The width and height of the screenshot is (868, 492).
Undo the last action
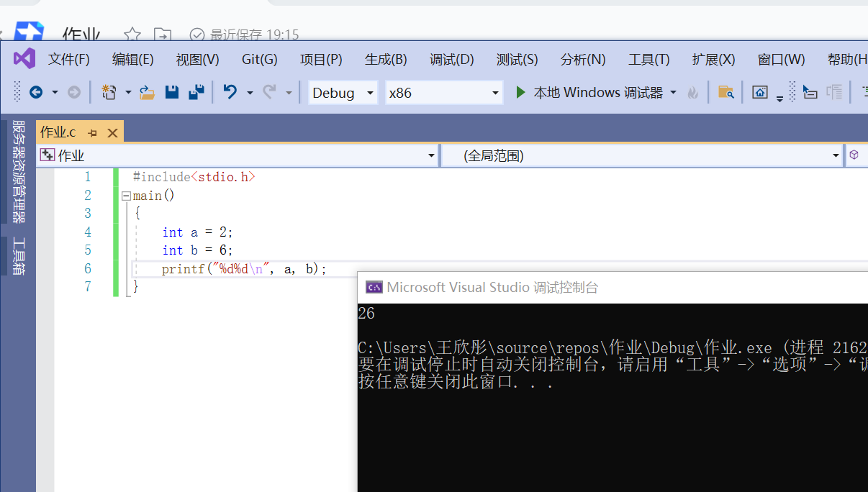coord(230,92)
